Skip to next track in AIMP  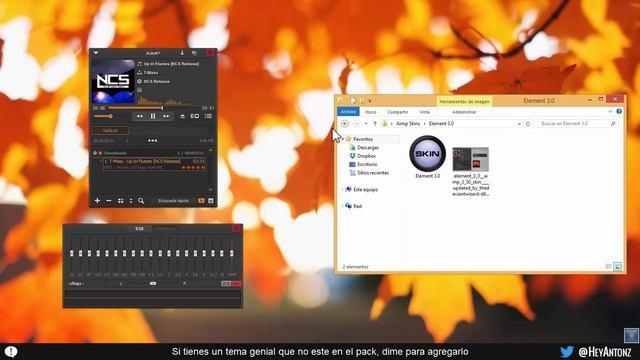(166, 116)
